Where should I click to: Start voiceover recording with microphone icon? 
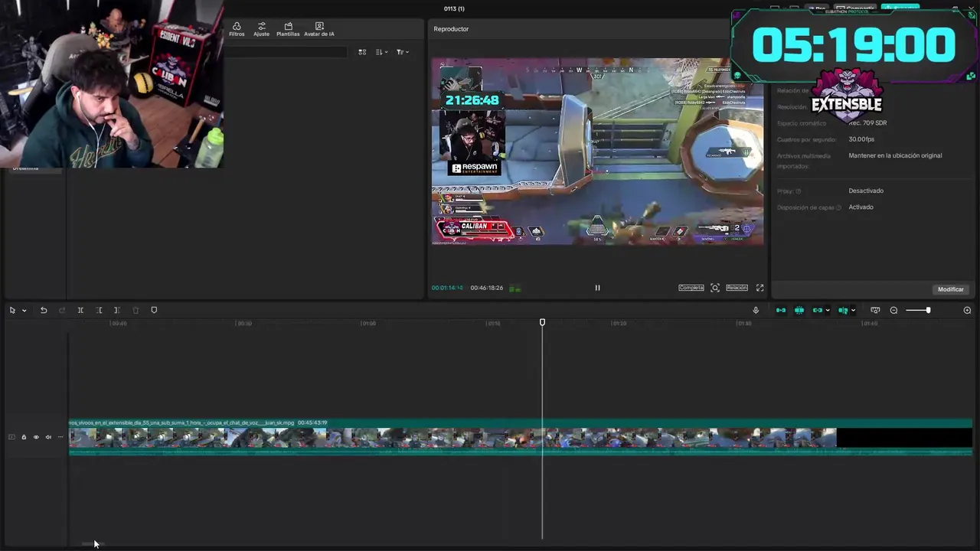756,310
